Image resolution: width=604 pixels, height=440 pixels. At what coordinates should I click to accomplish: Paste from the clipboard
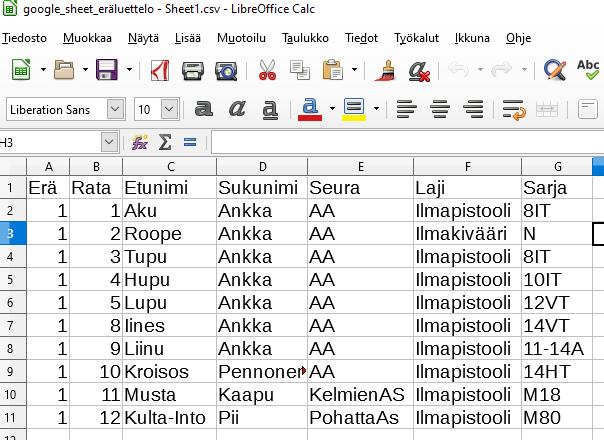pos(333,70)
